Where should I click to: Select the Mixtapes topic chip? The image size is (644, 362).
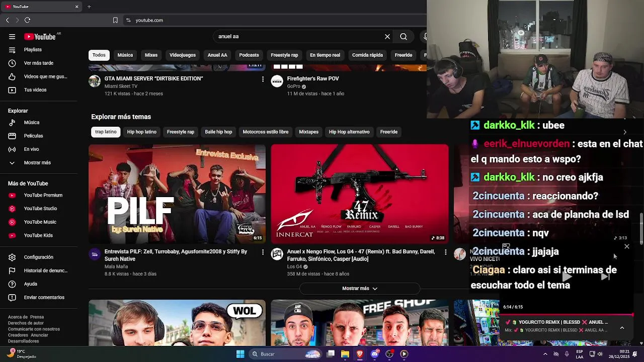click(309, 132)
